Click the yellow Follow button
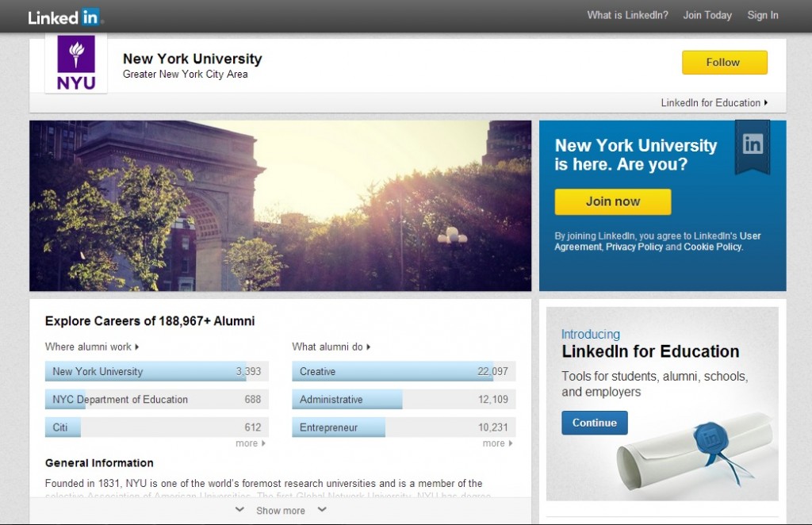Image resolution: width=812 pixels, height=525 pixels. pyautogui.click(x=723, y=62)
